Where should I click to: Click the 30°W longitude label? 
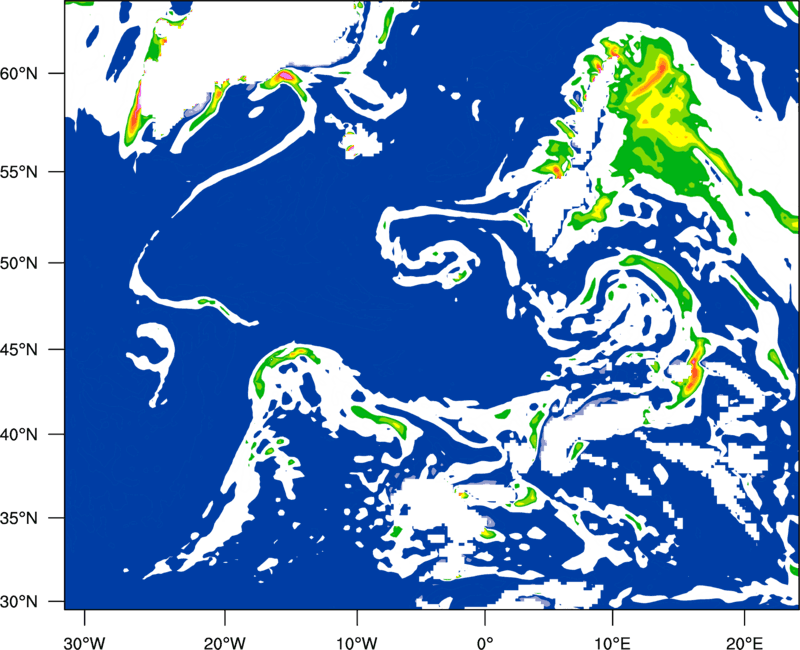(84, 643)
